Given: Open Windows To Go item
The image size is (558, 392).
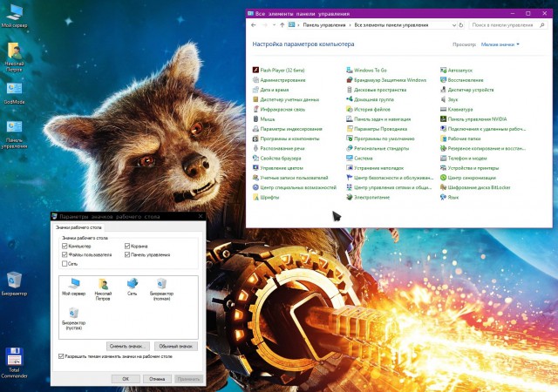Looking at the screenshot, I should click(366, 70).
